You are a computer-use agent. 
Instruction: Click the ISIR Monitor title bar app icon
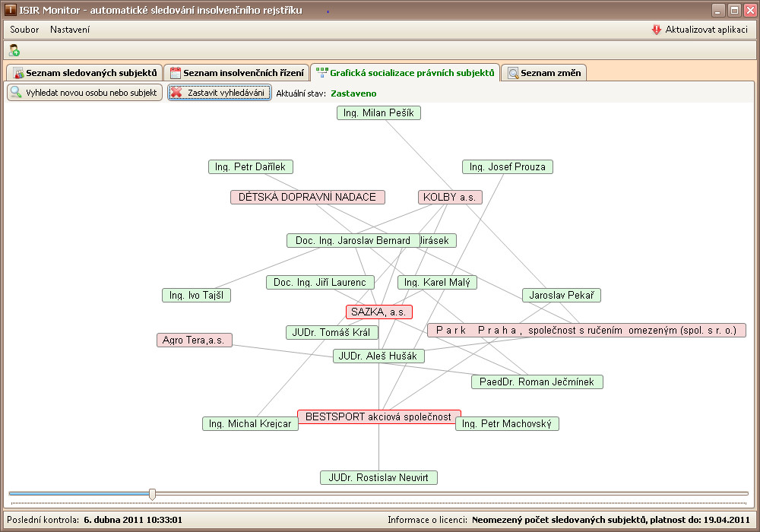pos(10,10)
